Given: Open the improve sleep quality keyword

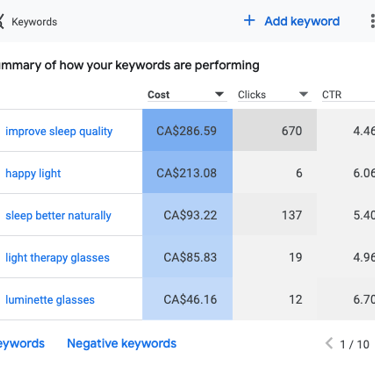Looking at the screenshot, I should 59,131.
